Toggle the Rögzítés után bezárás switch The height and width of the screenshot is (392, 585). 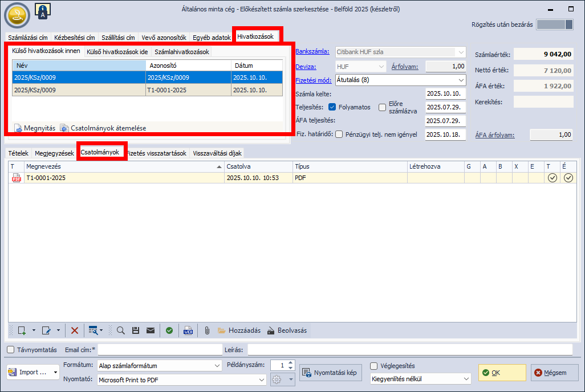(554, 24)
